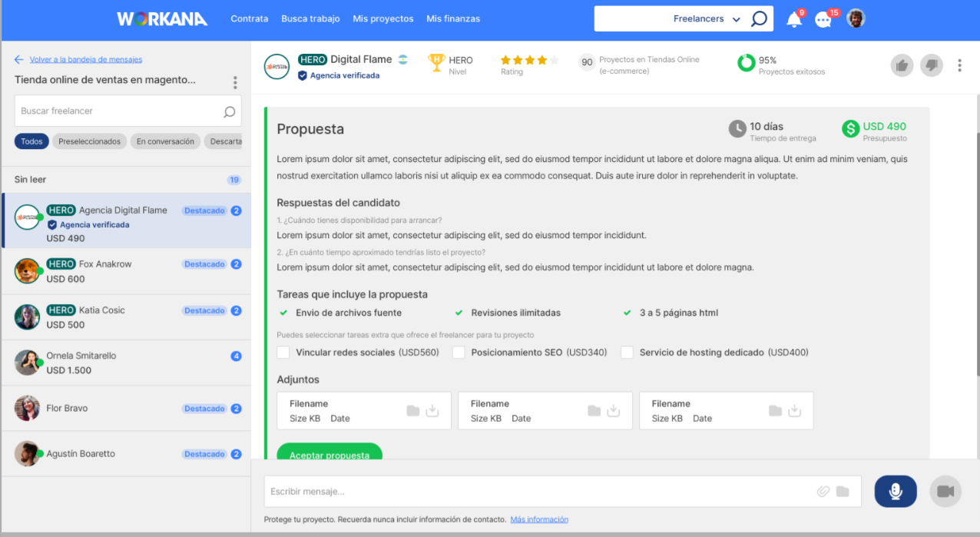Click the Escribir mensaje input field

point(538,492)
